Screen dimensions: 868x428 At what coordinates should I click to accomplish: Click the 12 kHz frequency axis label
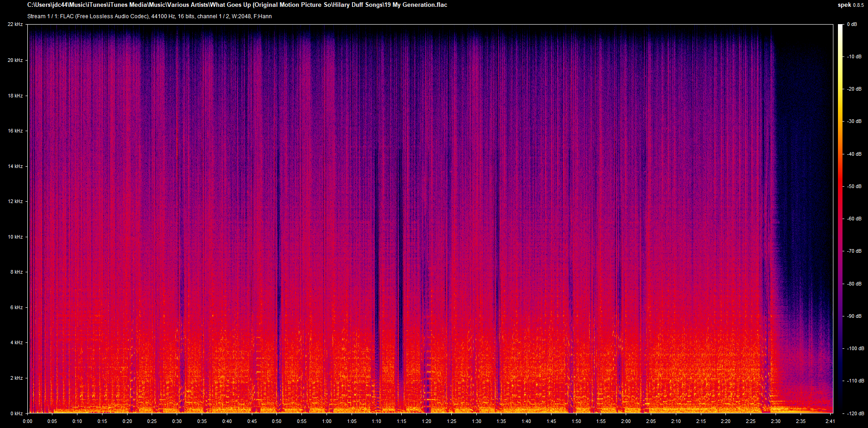(15, 201)
